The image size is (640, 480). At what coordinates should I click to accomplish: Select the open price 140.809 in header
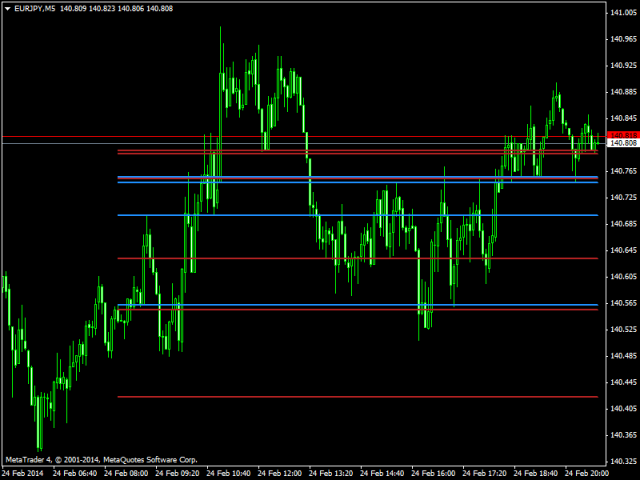[x=73, y=9]
